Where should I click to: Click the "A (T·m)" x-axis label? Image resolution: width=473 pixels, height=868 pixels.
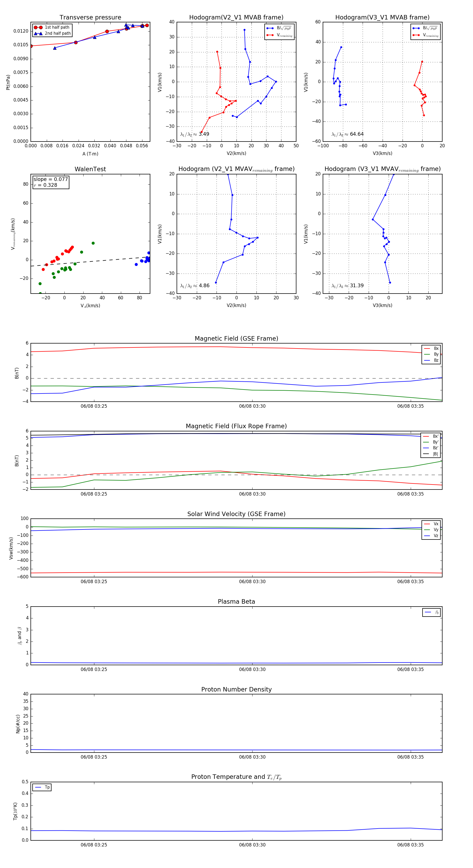click(90, 154)
